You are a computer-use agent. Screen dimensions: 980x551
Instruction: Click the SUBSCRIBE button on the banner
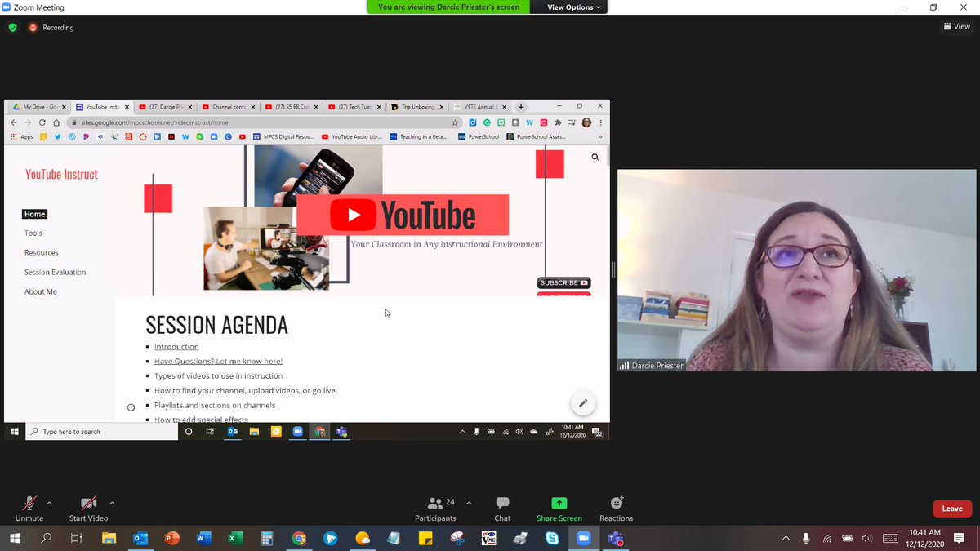click(x=563, y=282)
